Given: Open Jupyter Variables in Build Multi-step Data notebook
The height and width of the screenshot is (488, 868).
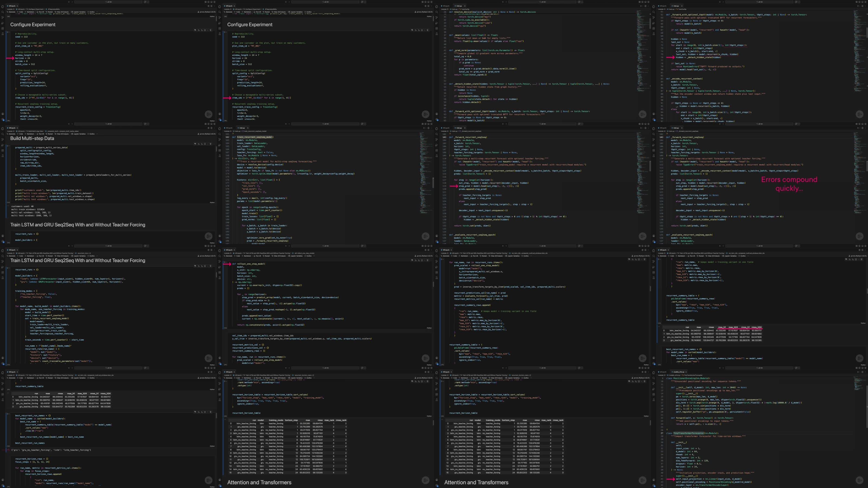Looking at the screenshot, I should 79,134.
